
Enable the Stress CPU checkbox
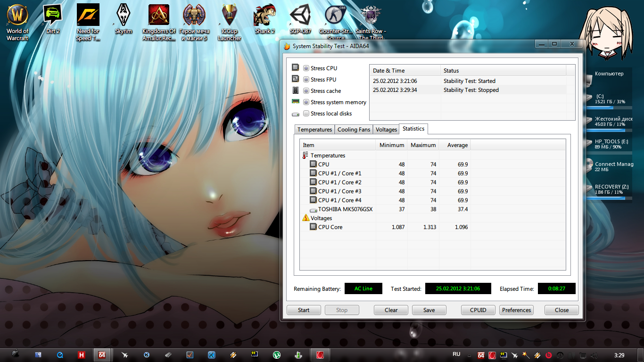306,68
